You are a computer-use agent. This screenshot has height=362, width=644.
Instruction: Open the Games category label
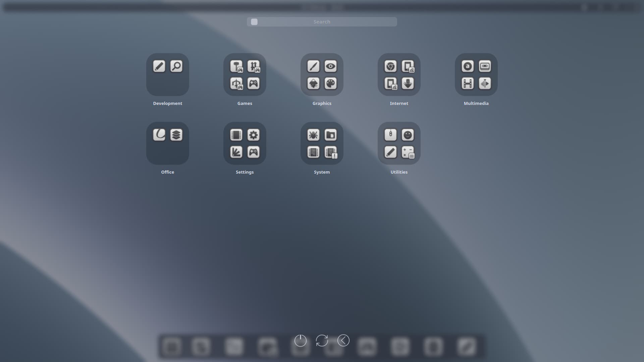pyautogui.click(x=245, y=103)
